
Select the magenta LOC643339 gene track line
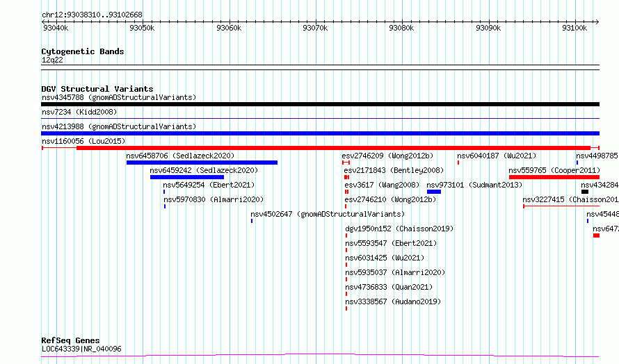(x=320, y=356)
